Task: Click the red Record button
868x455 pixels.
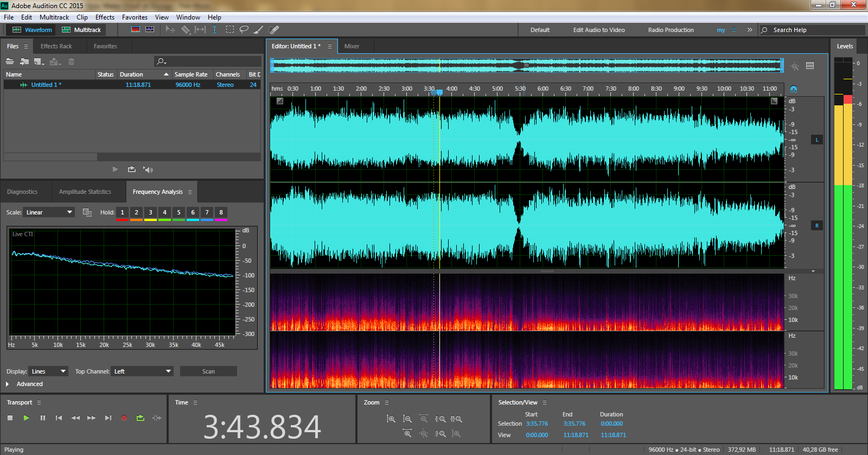Action: point(124,418)
